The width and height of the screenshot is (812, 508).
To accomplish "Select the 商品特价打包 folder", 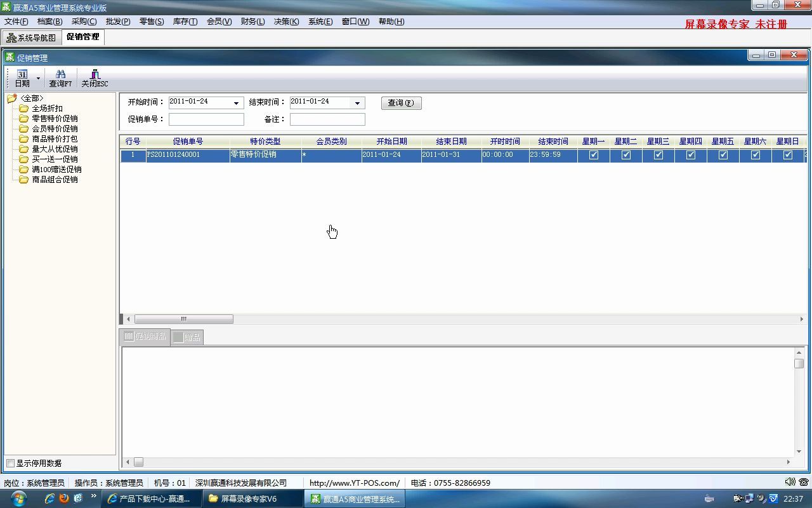I will [x=49, y=139].
